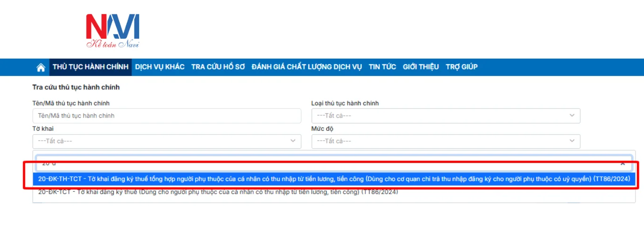The width and height of the screenshot is (644, 248).
Task: Select the 20-ĐK-TH-TCT tờ khai option
Action: pyautogui.click(x=334, y=179)
